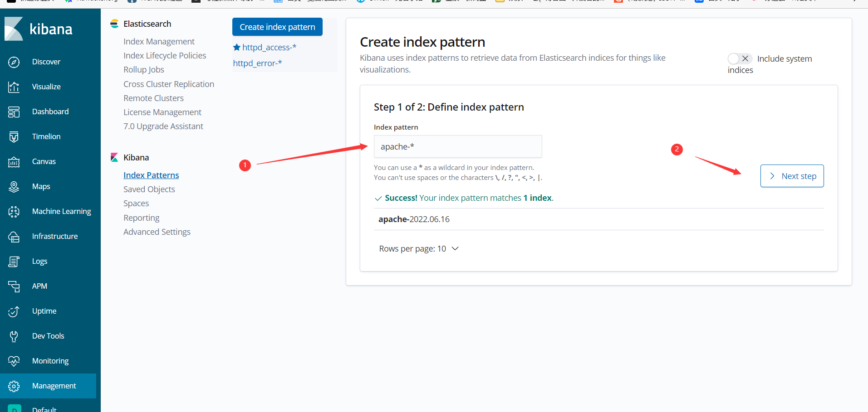Go to Infrastructure in the sidebar

(55, 236)
